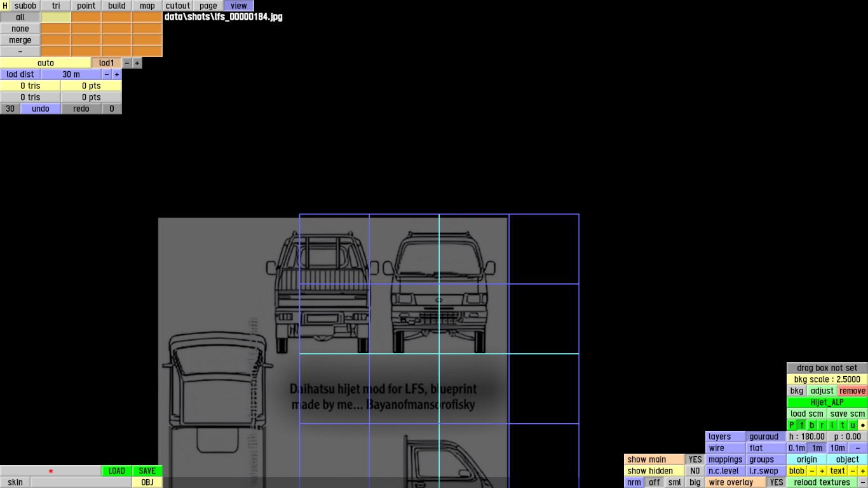Click the merge button
The height and width of the screenshot is (488, 868).
20,40
